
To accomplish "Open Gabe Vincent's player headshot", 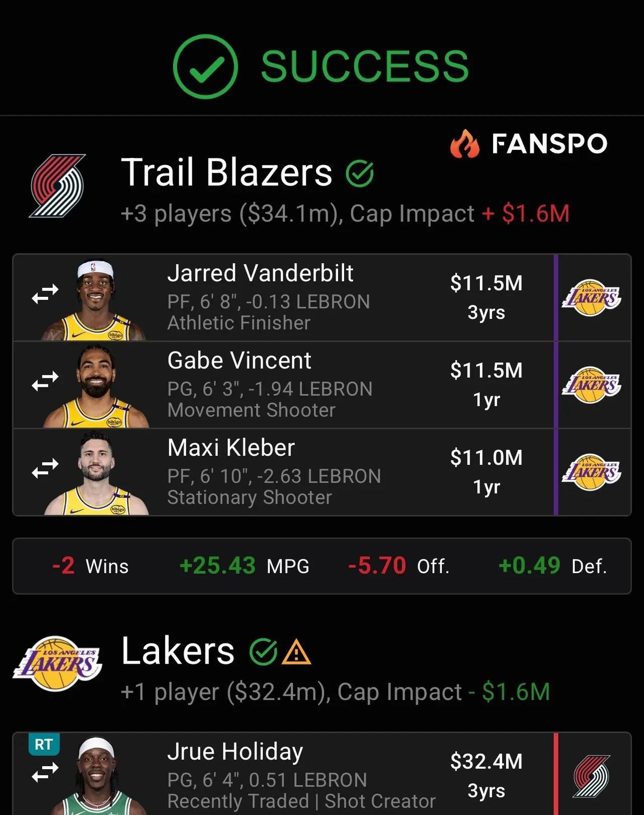I will [x=96, y=386].
